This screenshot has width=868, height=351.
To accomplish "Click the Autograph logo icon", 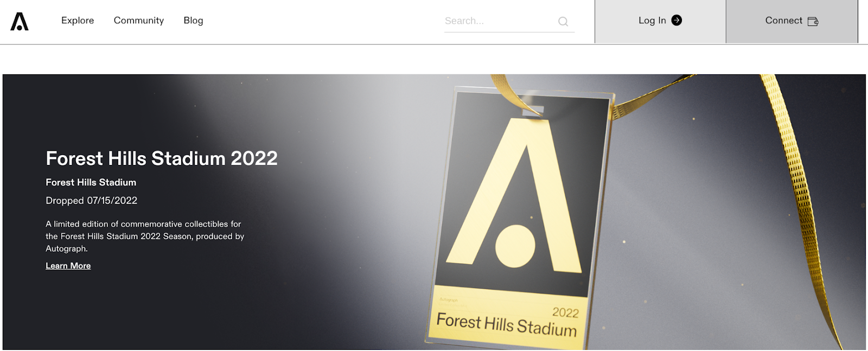I will coord(20,21).
